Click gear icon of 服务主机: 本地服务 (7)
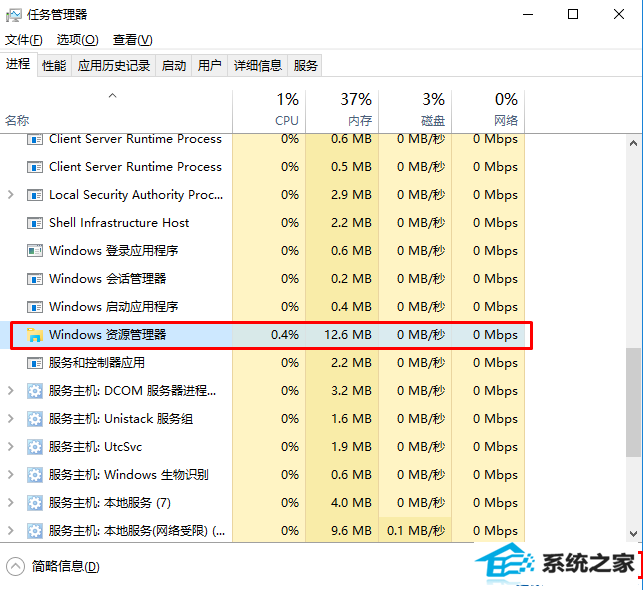643x590 pixels. 35,503
